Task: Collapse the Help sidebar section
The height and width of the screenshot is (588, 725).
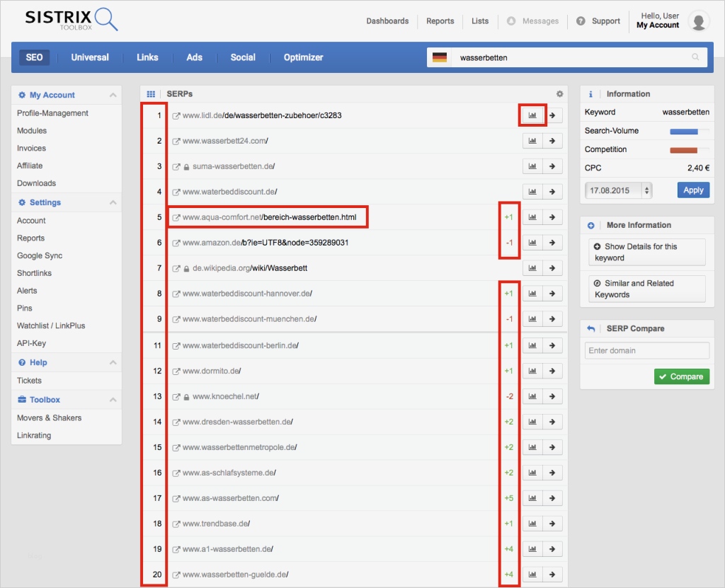Action: 113,362
